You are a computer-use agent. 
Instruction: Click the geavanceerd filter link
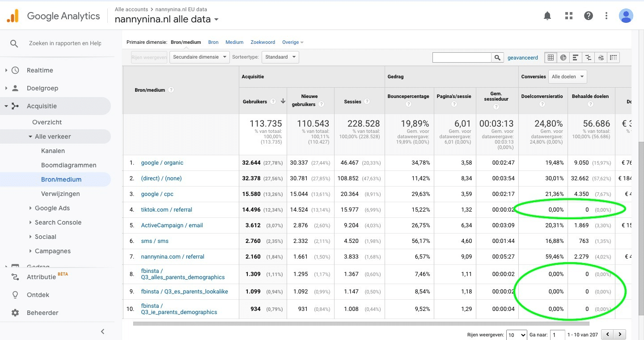(x=522, y=57)
